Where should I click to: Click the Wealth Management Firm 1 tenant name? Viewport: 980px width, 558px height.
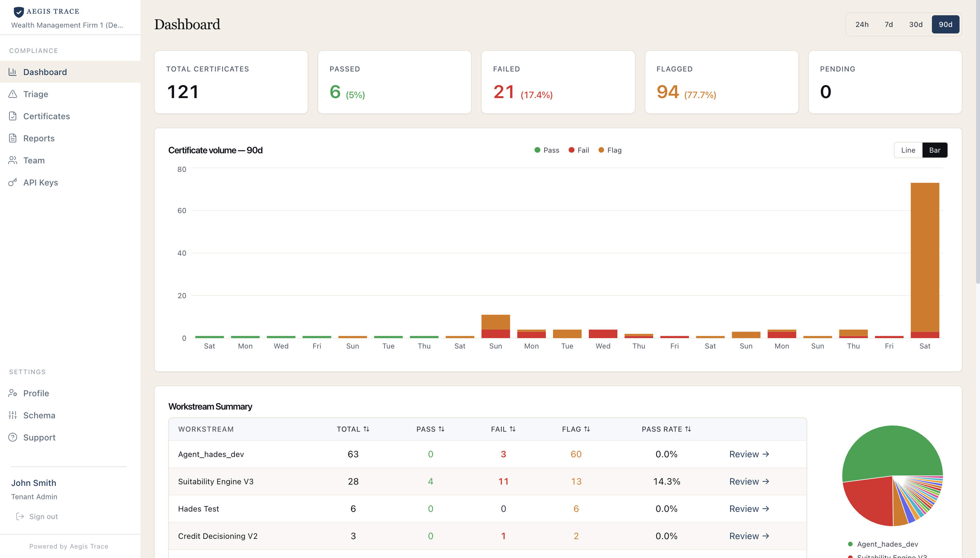click(67, 25)
